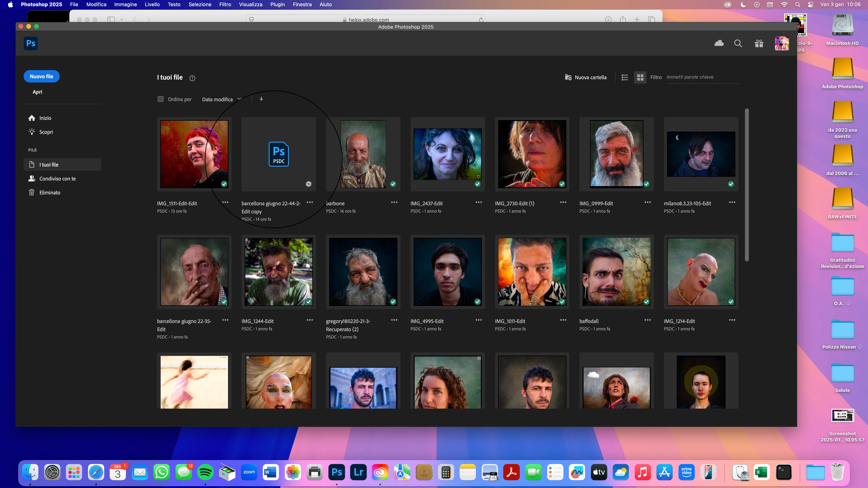The width and height of the screenshot is (868, 488).
Task: Click help icon next to I tuoi file
Action: click(192, 78)
